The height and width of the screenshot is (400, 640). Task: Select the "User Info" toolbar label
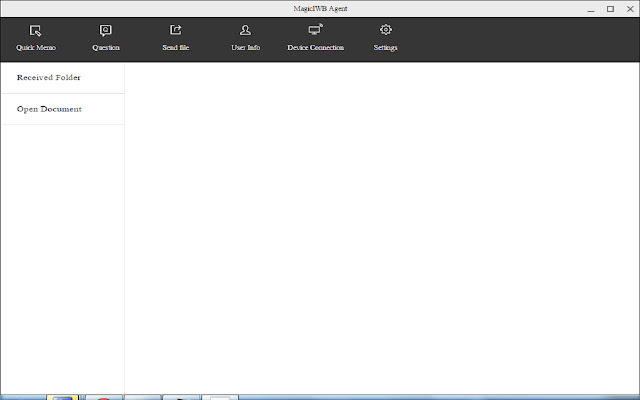(245, 48)
